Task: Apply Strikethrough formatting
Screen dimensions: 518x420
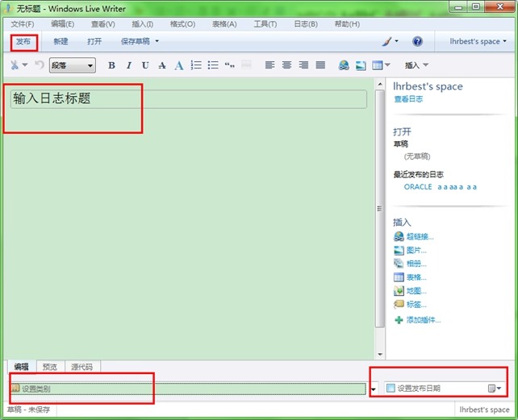Action: [162, 65]
